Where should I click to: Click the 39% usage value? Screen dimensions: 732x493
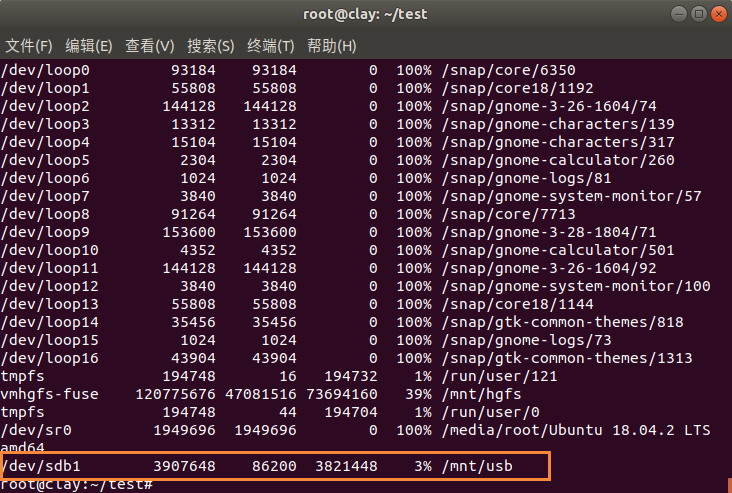coord(418,394)
